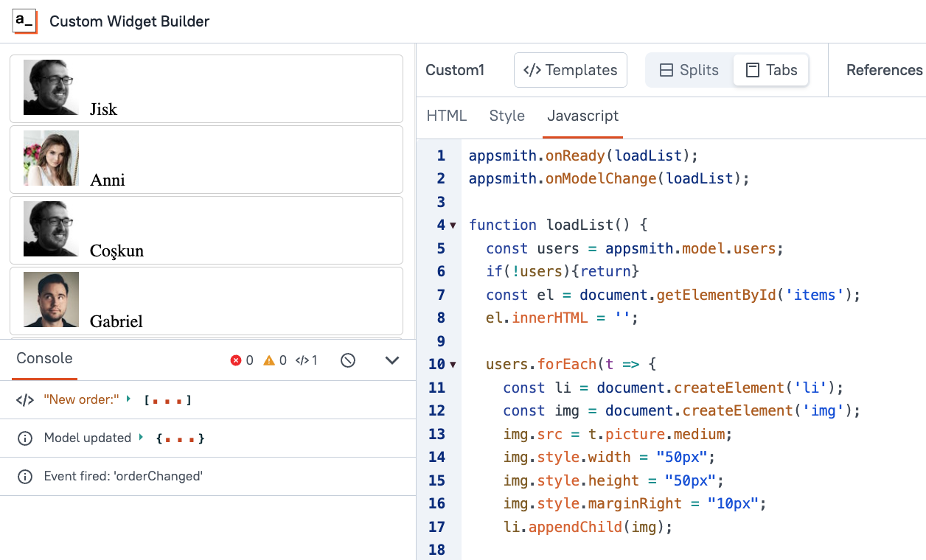Open the Style tab
The height and width of the screenshot is (560, 926).
coord(507,116)
